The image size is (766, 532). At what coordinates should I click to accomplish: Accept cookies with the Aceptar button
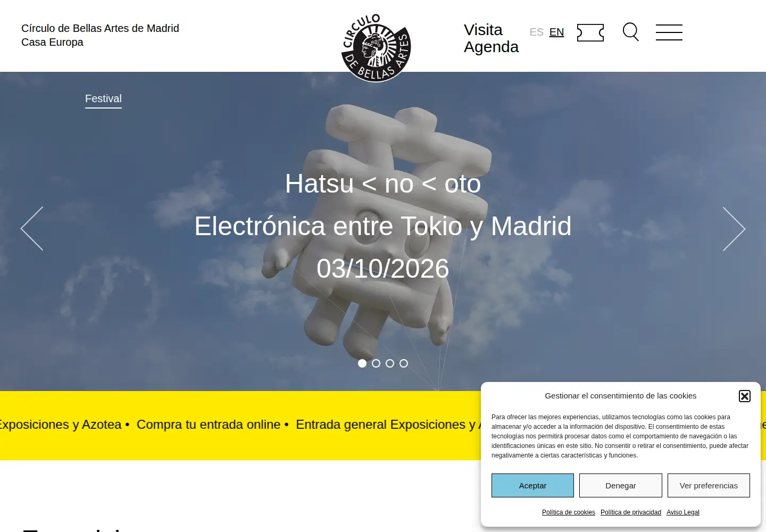pyautogui.click(x=532, y=485)
